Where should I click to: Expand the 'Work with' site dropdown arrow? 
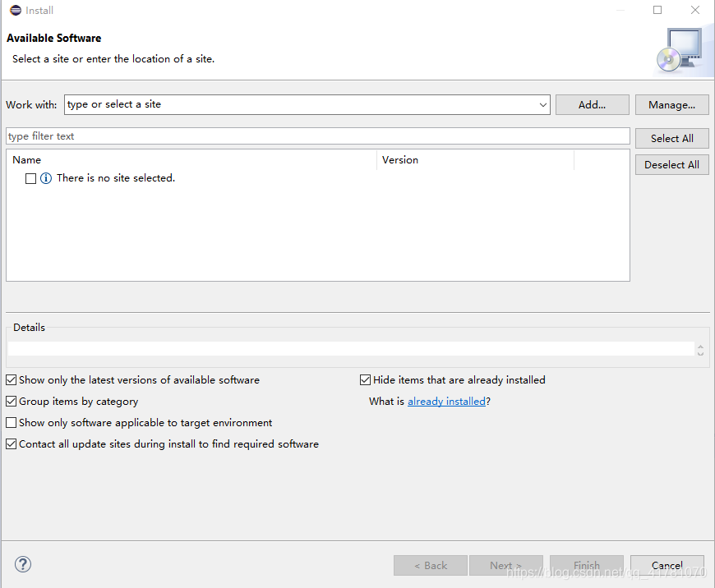tap(542, 105)
